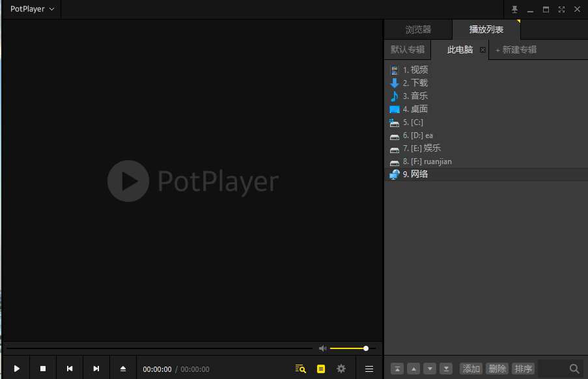Click the network globe icon
The image size is (588, 379).
[395, 175]
